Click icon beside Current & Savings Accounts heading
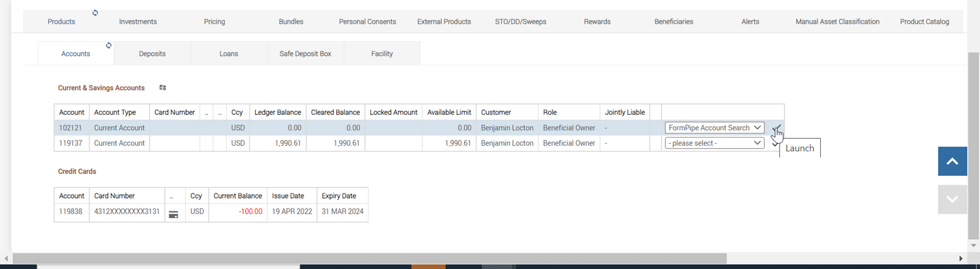This screenshot has height=269, width=980. click(162, 88)
